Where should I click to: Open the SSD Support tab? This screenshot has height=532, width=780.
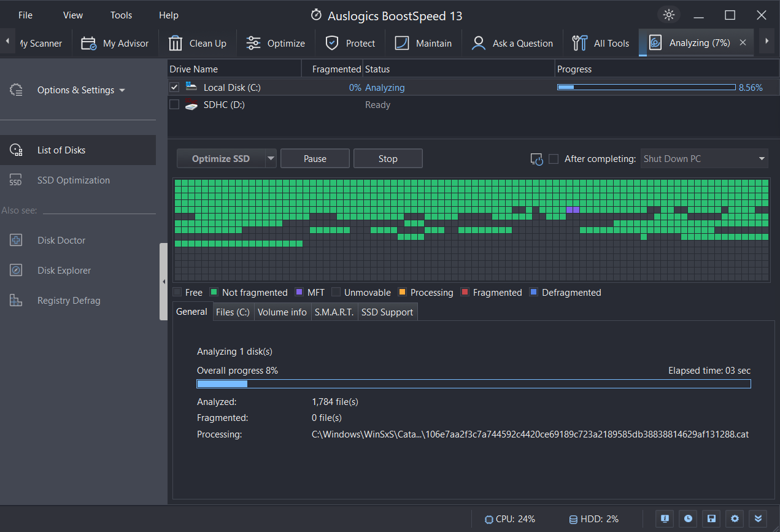(x=387, y=312)
